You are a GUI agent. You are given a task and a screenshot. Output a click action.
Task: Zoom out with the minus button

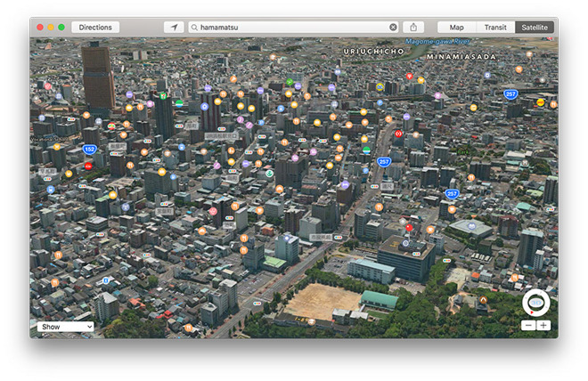[528, 326]
